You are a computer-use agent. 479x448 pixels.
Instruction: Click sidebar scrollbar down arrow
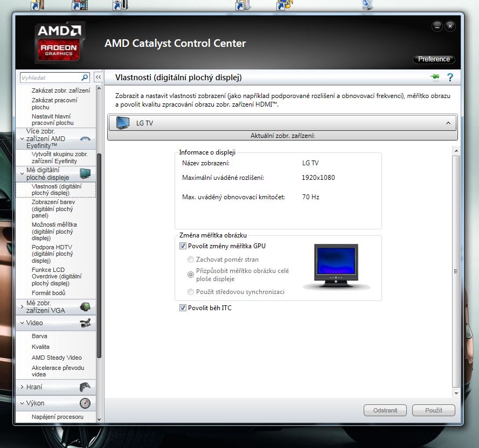tap(99, 419)
